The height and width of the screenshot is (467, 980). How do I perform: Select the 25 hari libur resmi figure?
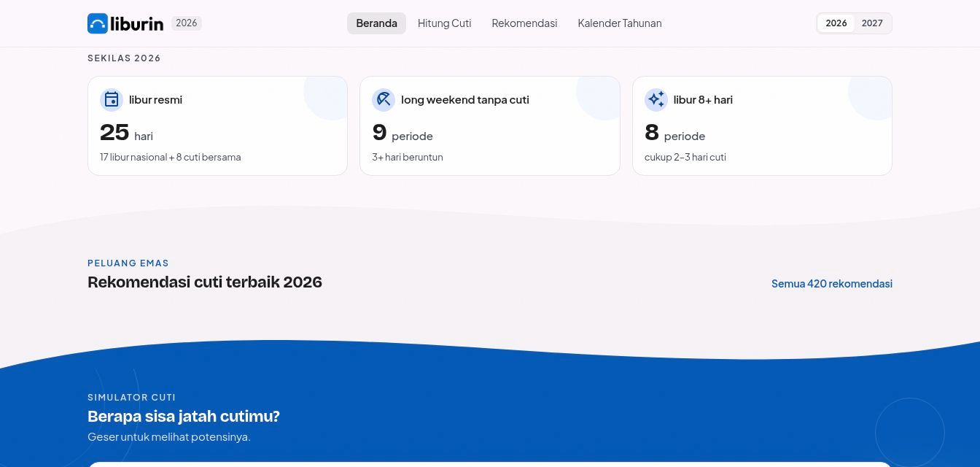coord(126,133)
